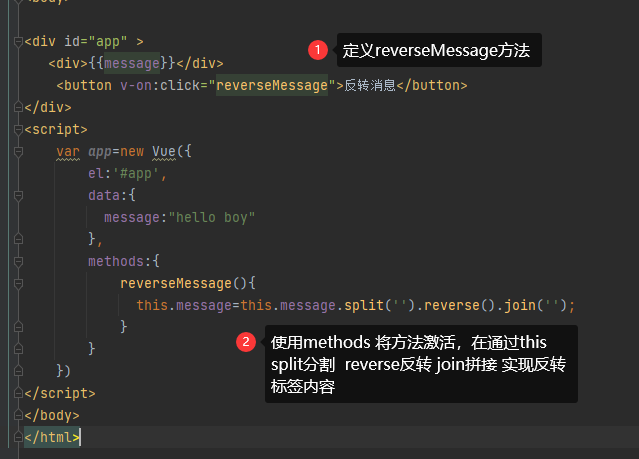Viewport: 639px width, 459px height.
Task: Click the 'v-on' directive prefix
Action: pyautogui.click(x=136, y=85)
